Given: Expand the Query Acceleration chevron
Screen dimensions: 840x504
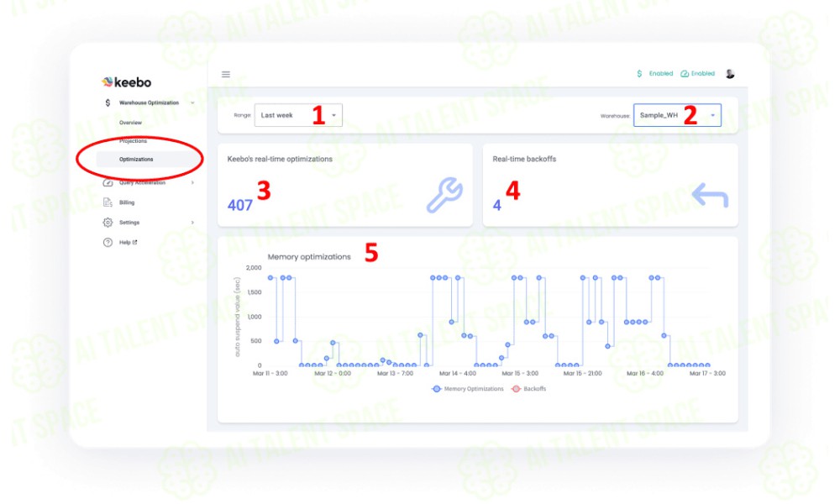Looking at the screenshot, I should tap(192, 182).
